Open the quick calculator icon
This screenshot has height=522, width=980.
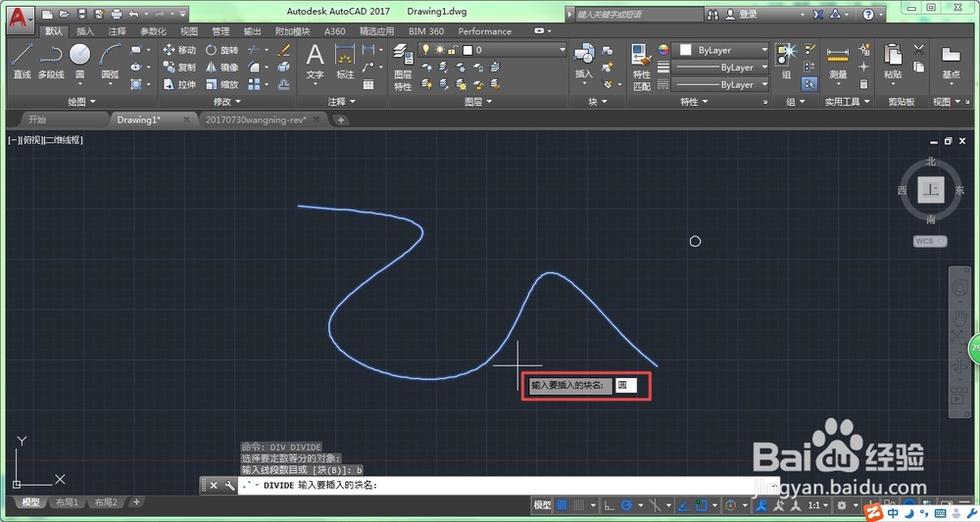(x=863, y=84)
